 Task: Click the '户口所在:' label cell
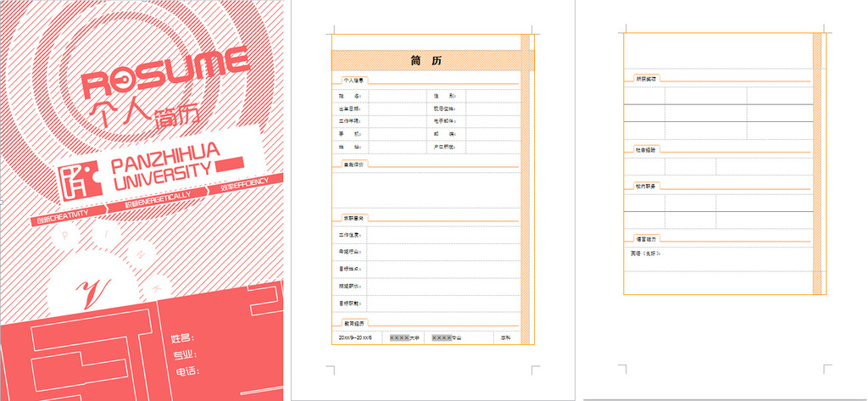[x=445, y=148]
